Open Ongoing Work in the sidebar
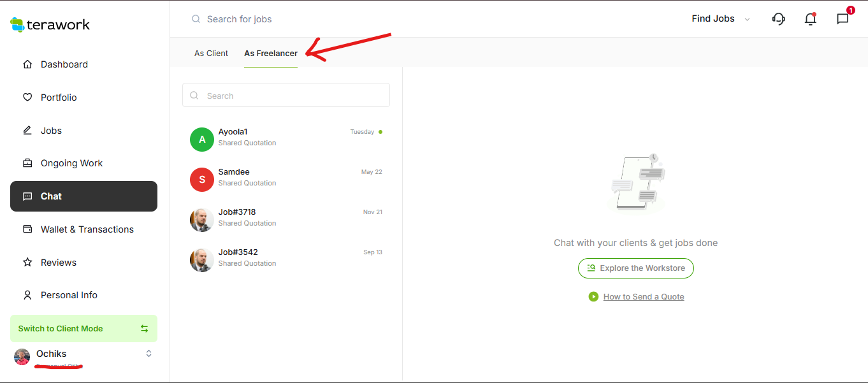Viewport: 868px width, 383px height. click(x=71, y=163)
